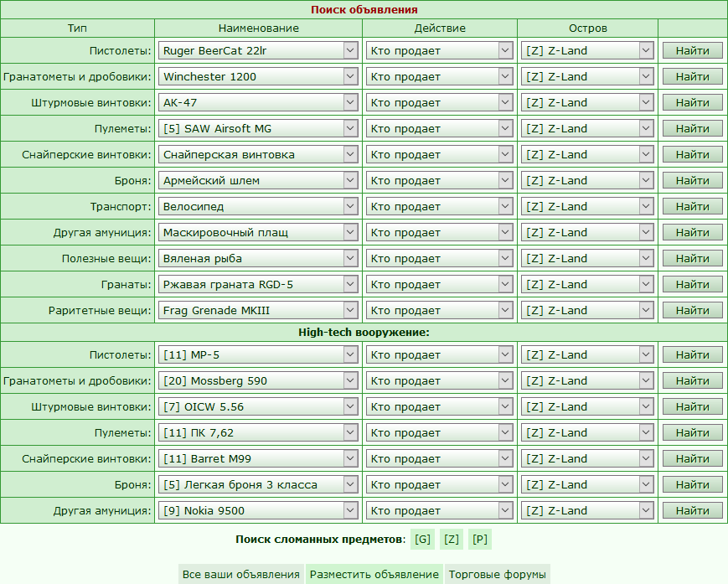Expand the [9] Nokia 9500 dropdown
Image resolution: width=728 pixels, height=584 pixels.
[x=258, y=510]
